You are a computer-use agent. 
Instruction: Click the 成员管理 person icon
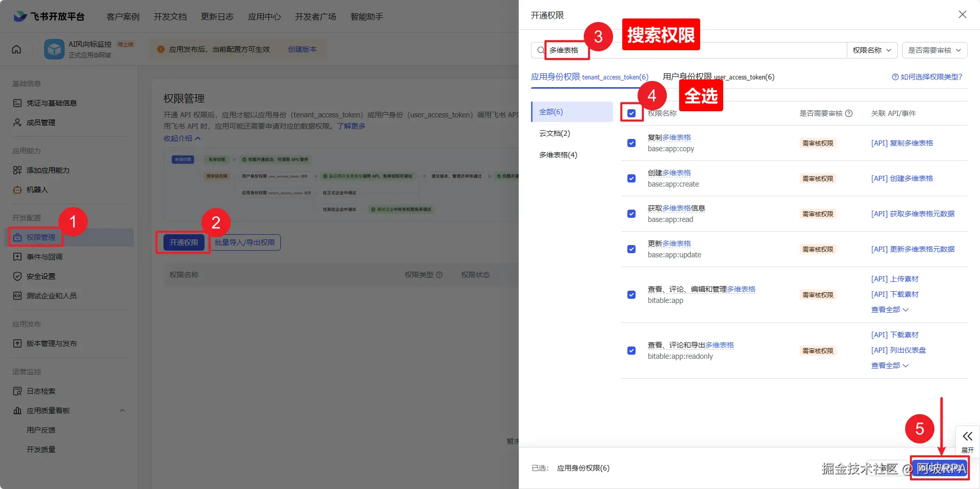click(x=17, y=123)
